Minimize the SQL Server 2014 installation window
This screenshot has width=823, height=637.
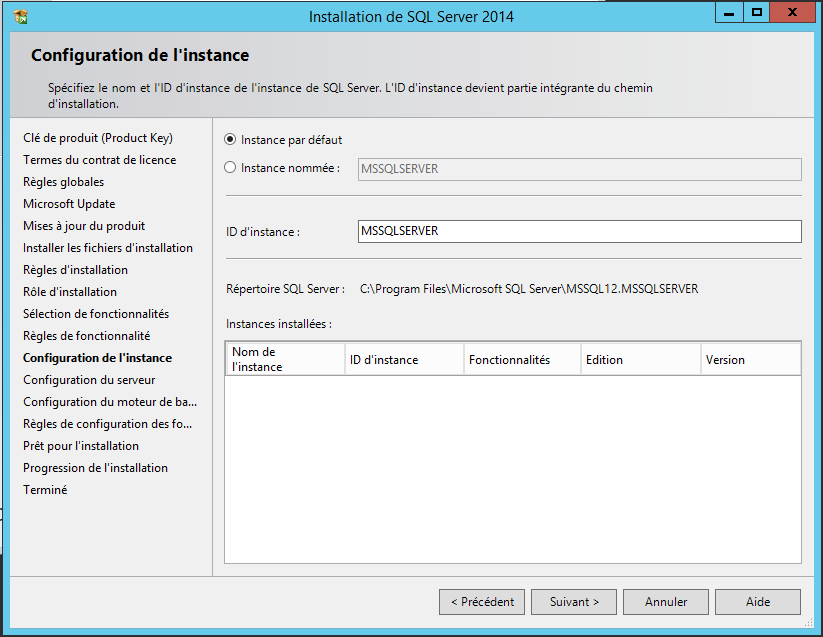[729, 13]
